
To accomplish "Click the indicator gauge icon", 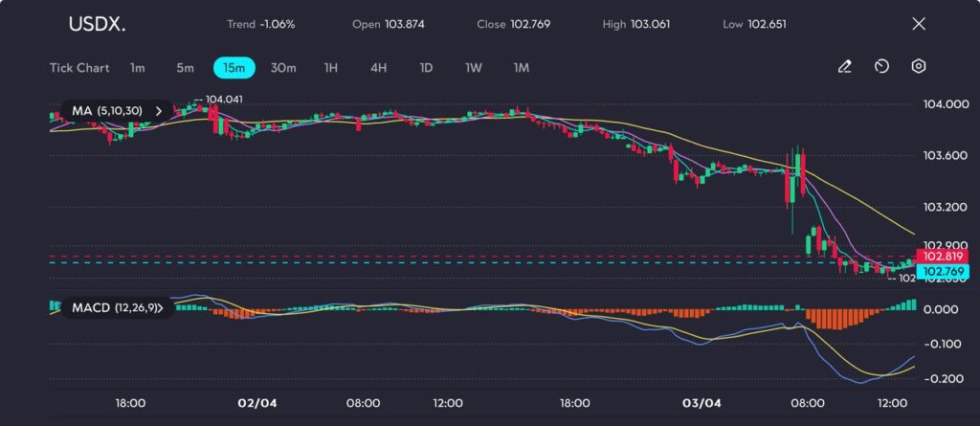I will 881,67.
